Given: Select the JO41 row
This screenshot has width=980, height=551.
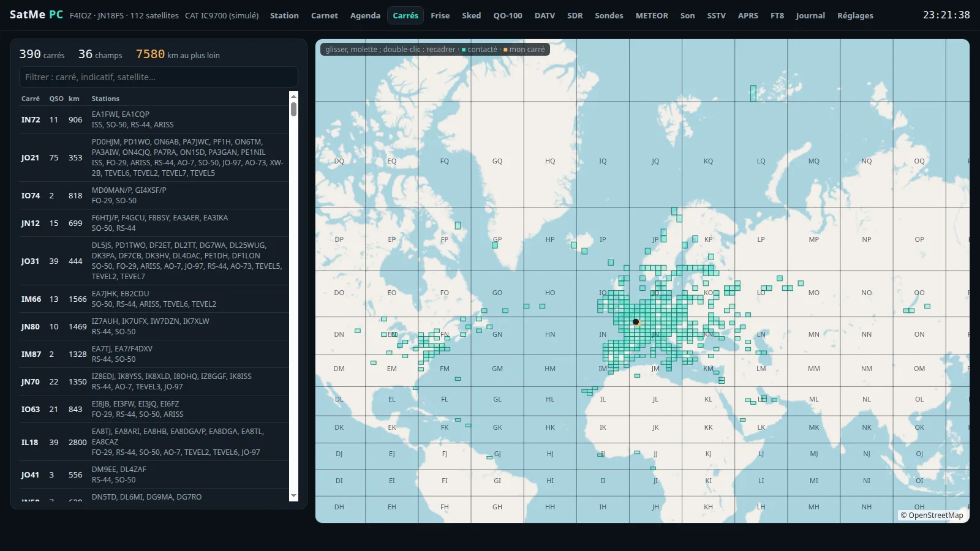Looking at the screenshot, I should click(154, 474).
